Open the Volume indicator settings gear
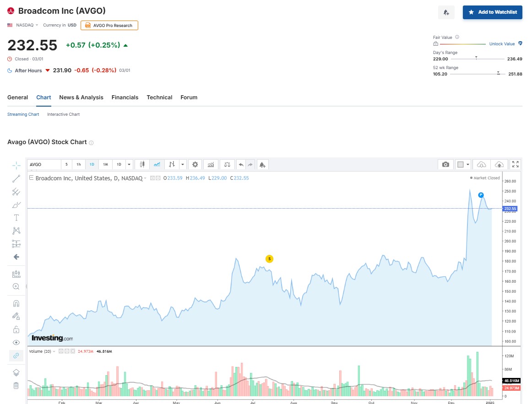The image size is (532, 404). pos(67,351)
